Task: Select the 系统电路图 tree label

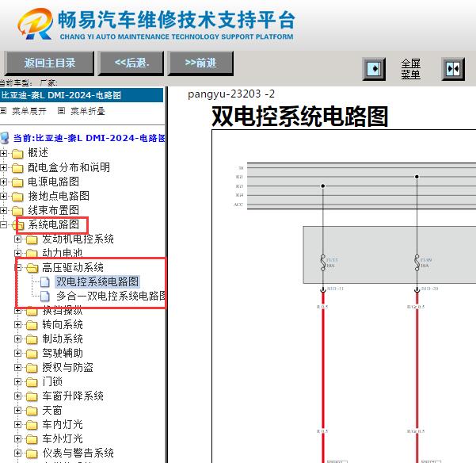Action: pos(53,224)
